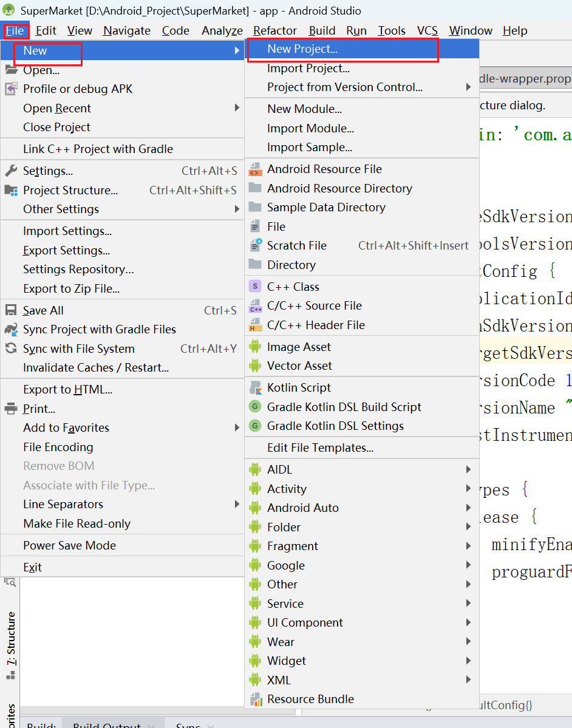Click the Image Asset android icon
Viewport: 572px width, 728px height.
click(255, 347)
